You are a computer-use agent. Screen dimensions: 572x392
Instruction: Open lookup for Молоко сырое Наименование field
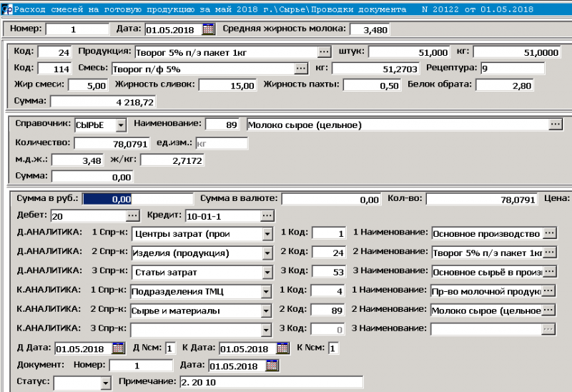tap(556, 124)
